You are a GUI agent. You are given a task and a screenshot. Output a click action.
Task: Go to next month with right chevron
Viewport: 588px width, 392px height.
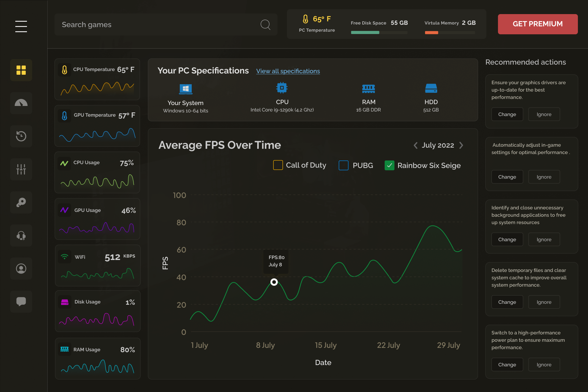pyautogui.click(x=461, y=145)
